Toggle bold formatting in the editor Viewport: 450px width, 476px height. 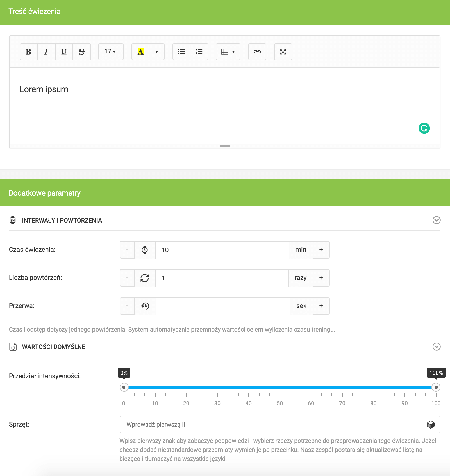coord(28,52)
